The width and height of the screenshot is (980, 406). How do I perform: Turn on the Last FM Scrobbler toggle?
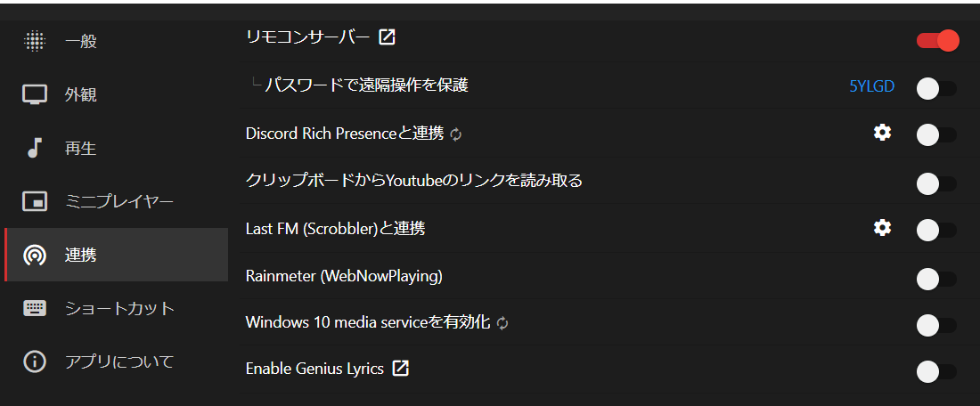pyautogui.click(x=936, y=230)
